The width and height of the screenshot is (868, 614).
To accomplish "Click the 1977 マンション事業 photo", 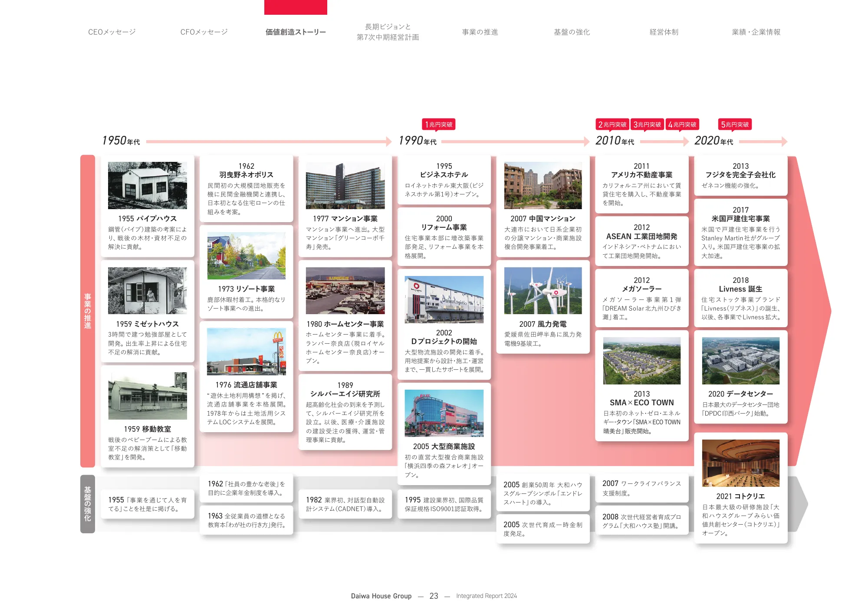I will point(345,186).
